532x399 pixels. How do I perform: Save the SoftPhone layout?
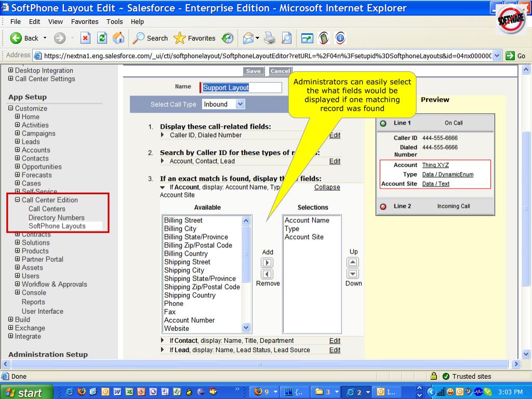click(254, 71)
